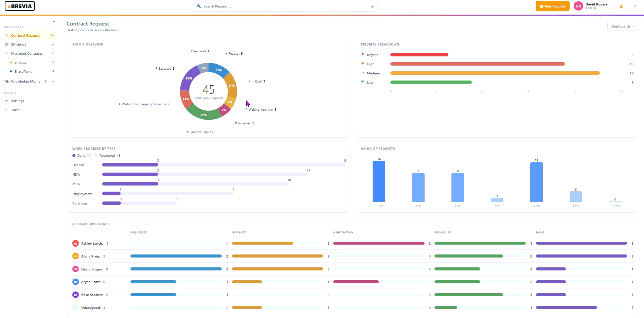Click the Low priority icon

[363, 82]
